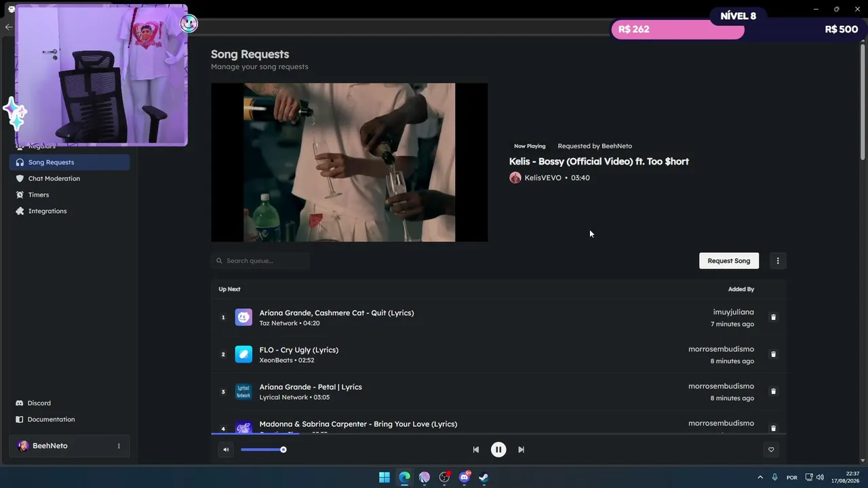868x488 pixels.
Task: Open the Discord link
Action: (39, 403)
